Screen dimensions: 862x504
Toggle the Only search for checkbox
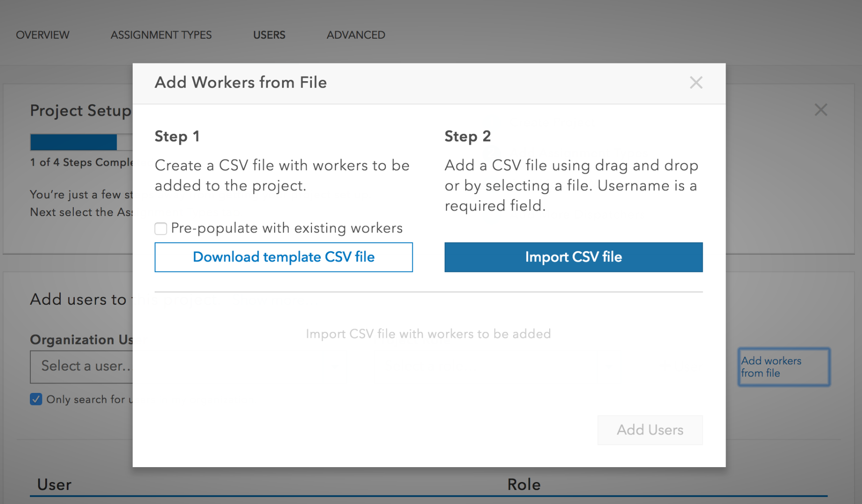tap(36, 399)
